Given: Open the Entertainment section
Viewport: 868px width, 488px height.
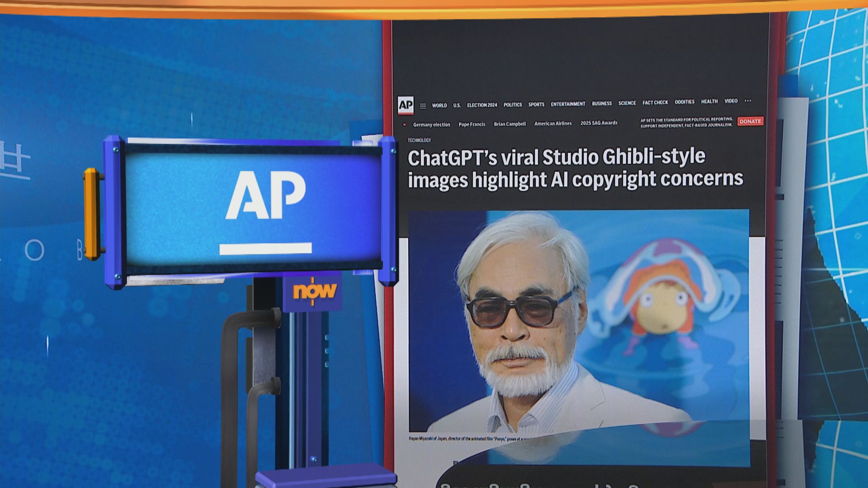Looking at the screenshot, I should coord(567,104).
